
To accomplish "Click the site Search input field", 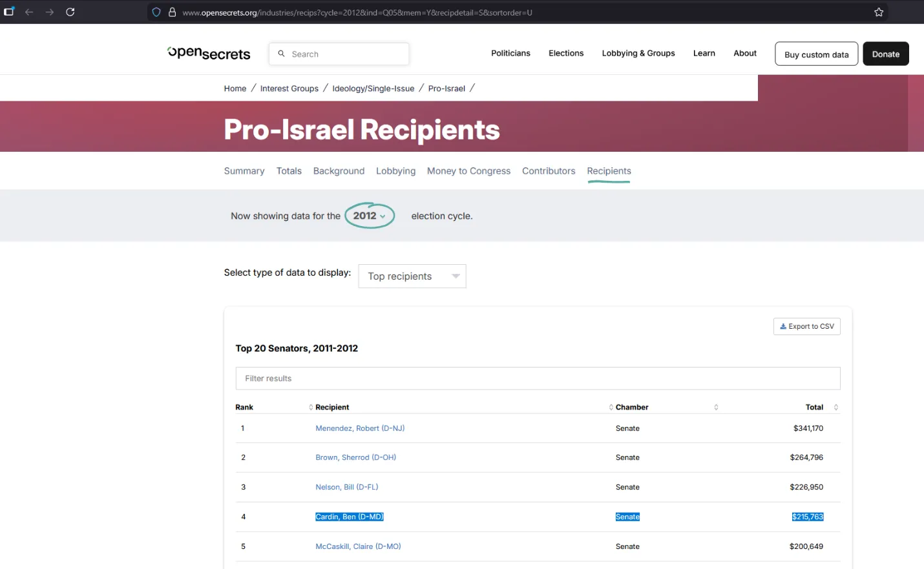I will [x=339, y=54].
